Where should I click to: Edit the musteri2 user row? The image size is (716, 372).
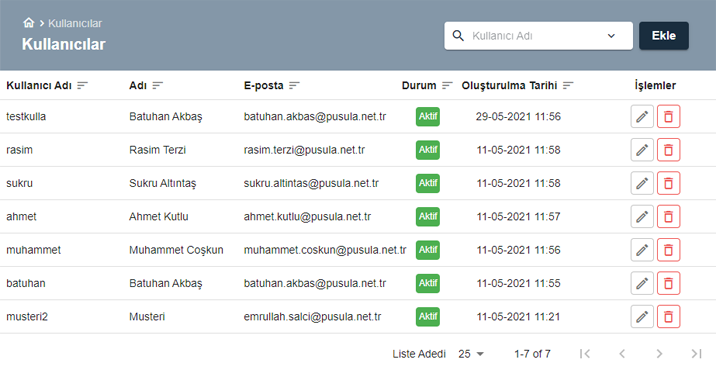(642, 316)
